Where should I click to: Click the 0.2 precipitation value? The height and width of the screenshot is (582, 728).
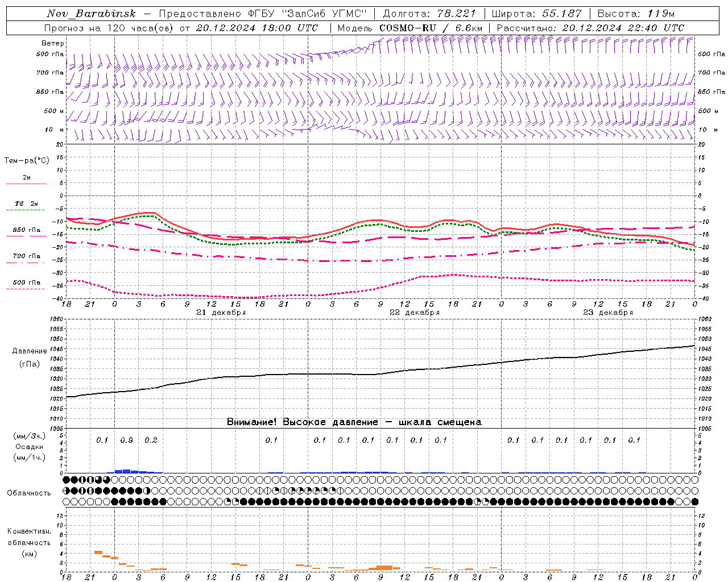tap(151, 440)
